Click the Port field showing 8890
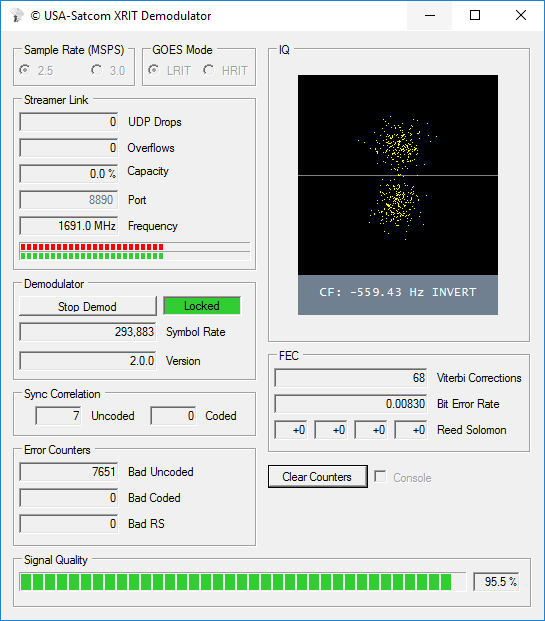 tap(69, 200)
